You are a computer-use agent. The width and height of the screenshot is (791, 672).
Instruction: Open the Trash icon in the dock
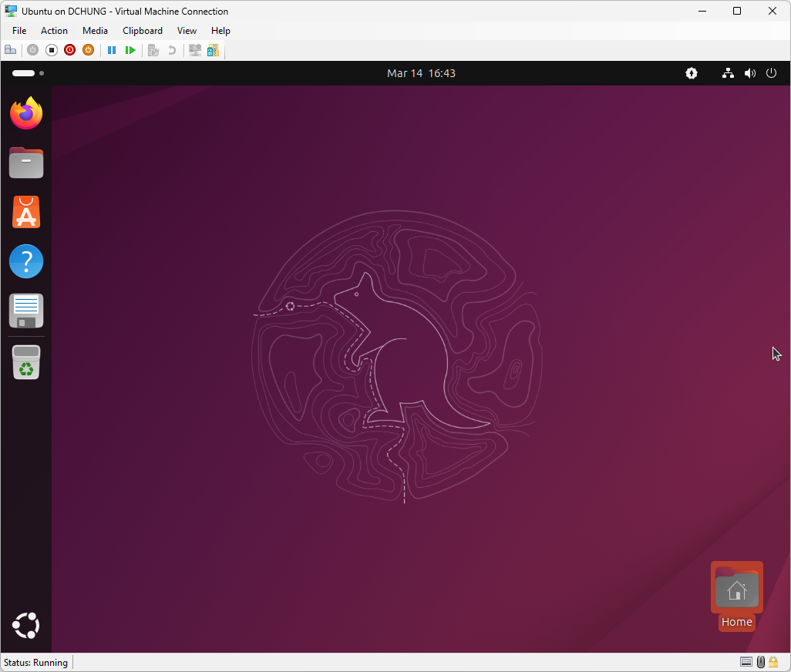(x=26, y=362)
